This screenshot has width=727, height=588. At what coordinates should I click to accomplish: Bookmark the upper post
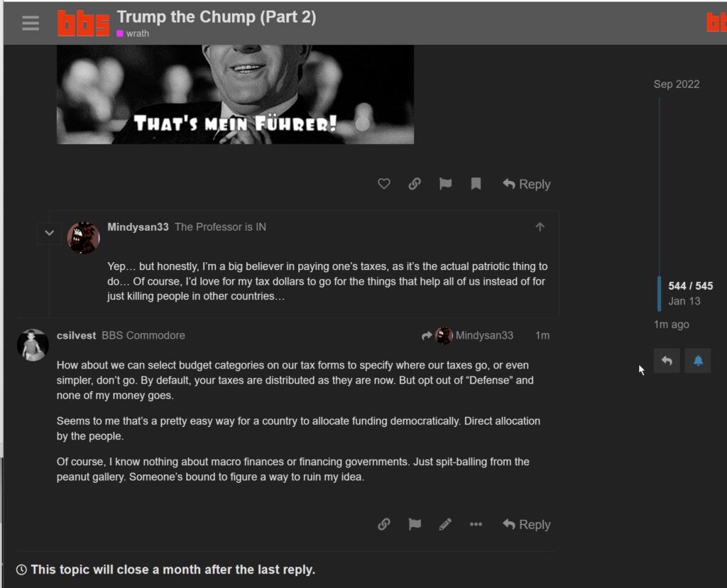(476, 184)
